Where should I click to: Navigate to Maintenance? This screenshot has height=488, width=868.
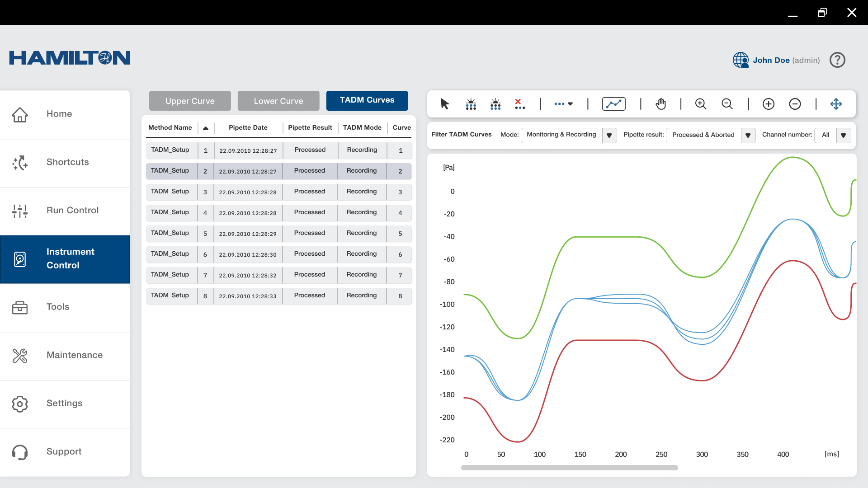[x=65, y=356]
